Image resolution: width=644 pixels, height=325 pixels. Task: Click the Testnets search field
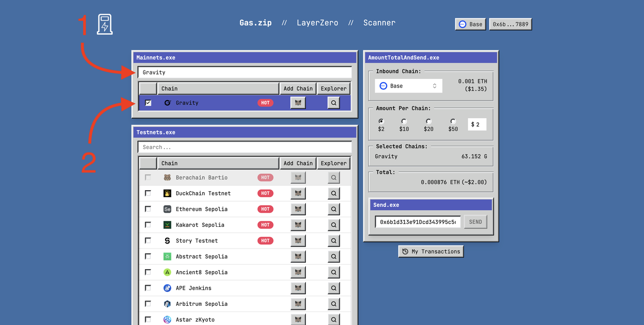tap(245, 147)
